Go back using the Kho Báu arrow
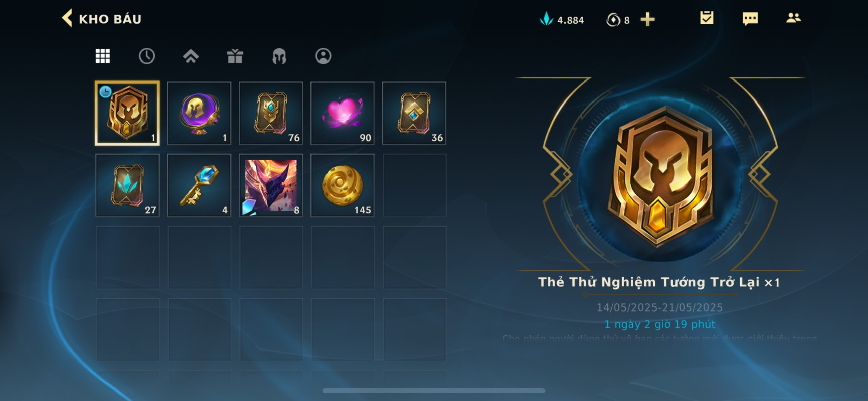This screenshot has width=868, height=401. click(67, 18)
